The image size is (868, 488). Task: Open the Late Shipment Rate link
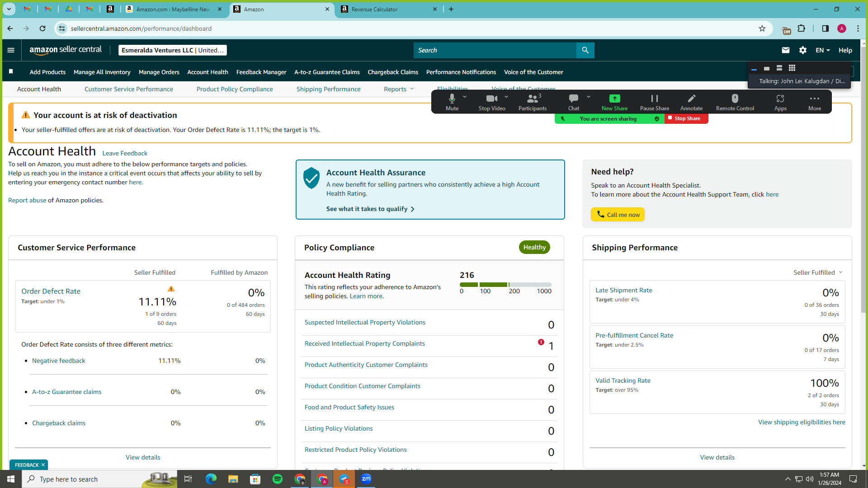tap(624, 290)
